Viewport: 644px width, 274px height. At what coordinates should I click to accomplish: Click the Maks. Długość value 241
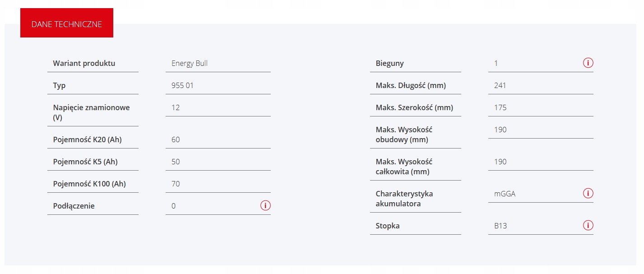click(500, 85)
